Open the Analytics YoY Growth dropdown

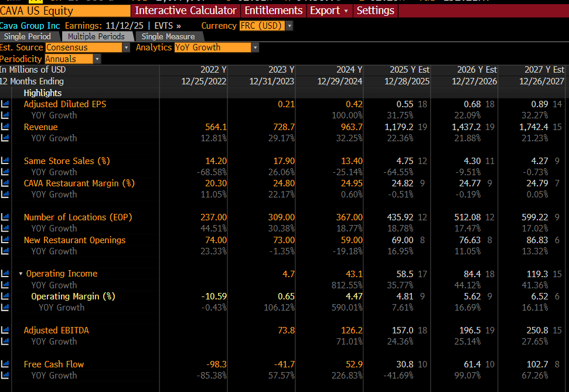pyautogui.click(x=255, y=47)
